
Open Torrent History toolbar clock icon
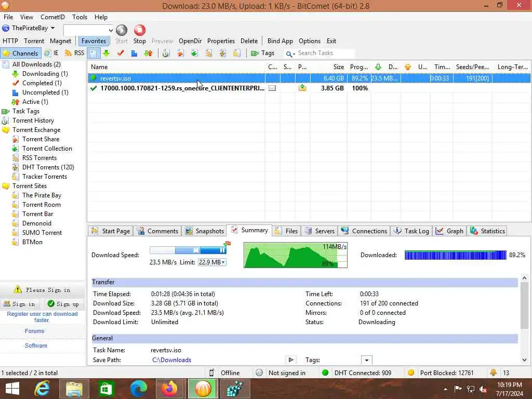pos(166,53)
